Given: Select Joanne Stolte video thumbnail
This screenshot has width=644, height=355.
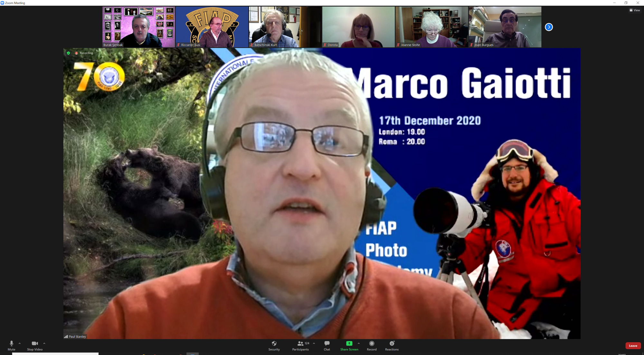Looking at the screenshot, I should [431, 27].
